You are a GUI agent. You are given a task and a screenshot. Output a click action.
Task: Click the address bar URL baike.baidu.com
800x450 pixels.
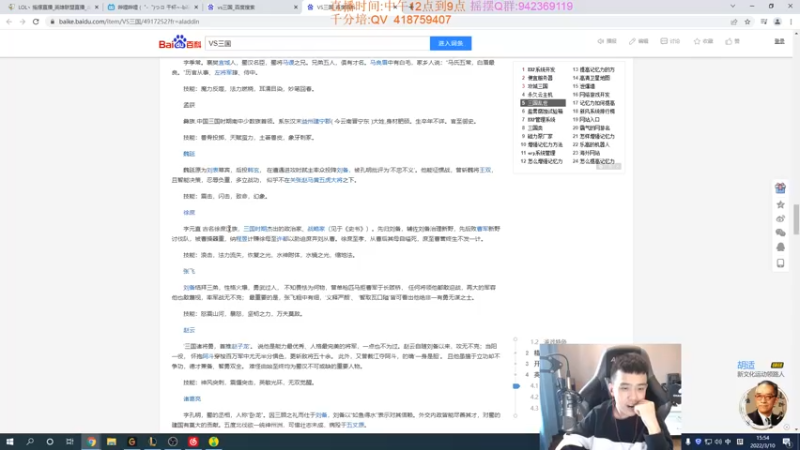point(129,21)
